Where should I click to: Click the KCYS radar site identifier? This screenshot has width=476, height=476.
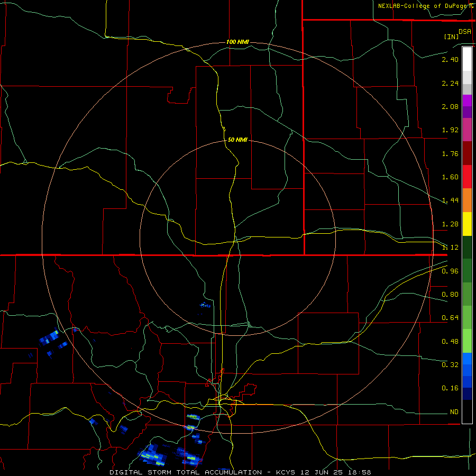click(286, 472)
